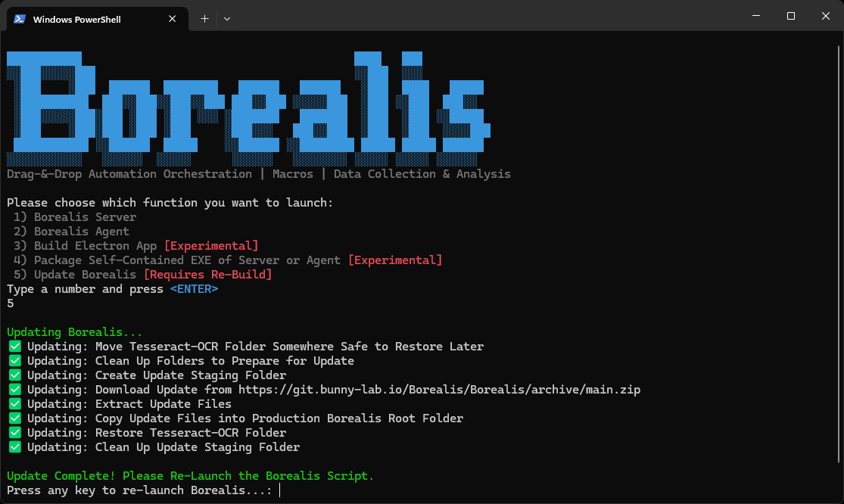Open the git.bunny-lab.io main.zip URL
This screenshot has width=844, height=504.
point(439,390)
